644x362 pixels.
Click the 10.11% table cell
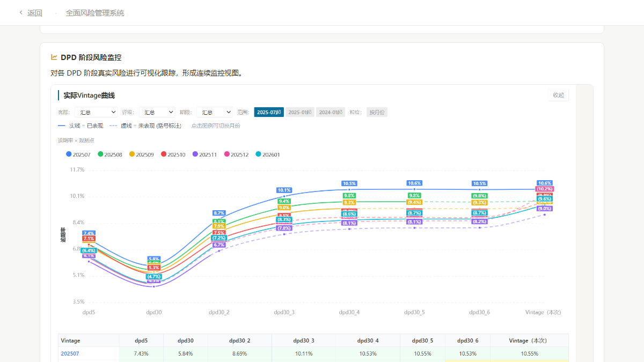pos(304,353)
